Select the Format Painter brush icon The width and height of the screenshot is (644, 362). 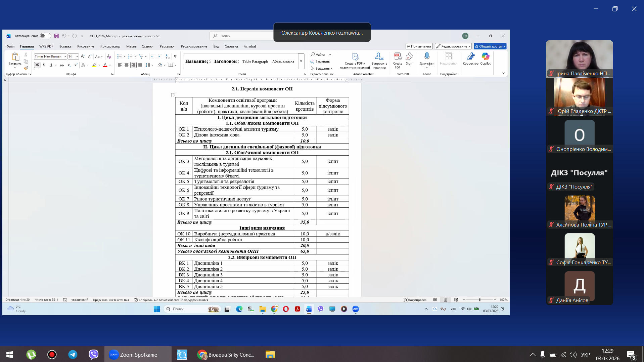click(x=26, y=68)
